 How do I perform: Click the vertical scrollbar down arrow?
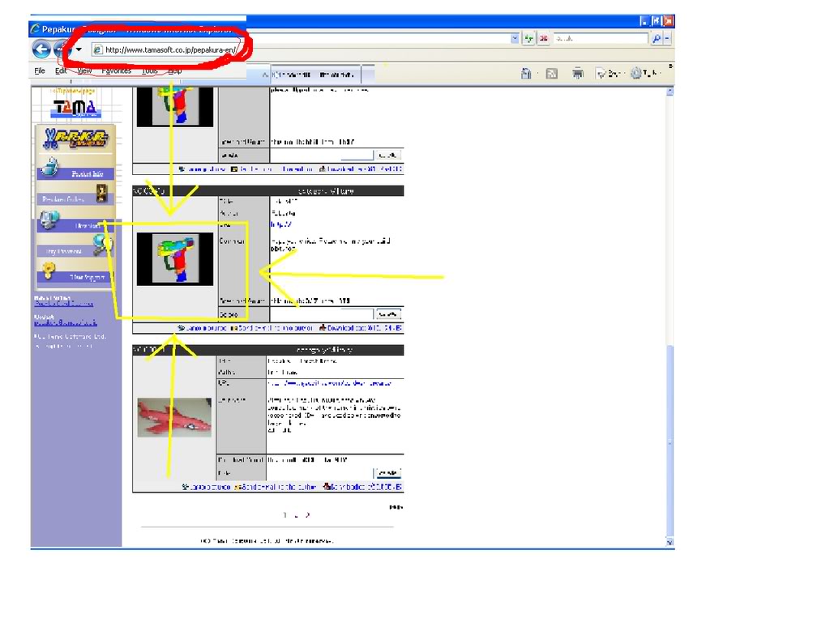click(x=670, y=542)
